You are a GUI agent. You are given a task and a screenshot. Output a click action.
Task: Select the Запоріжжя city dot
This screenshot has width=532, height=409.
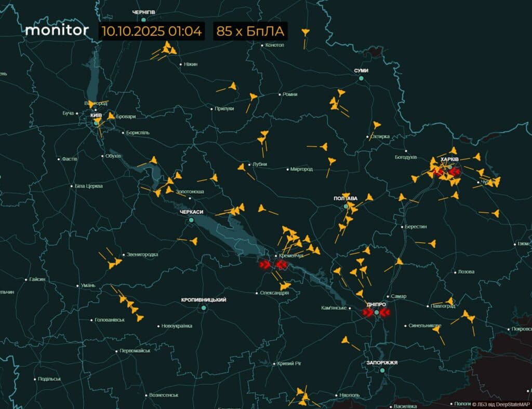382,371
